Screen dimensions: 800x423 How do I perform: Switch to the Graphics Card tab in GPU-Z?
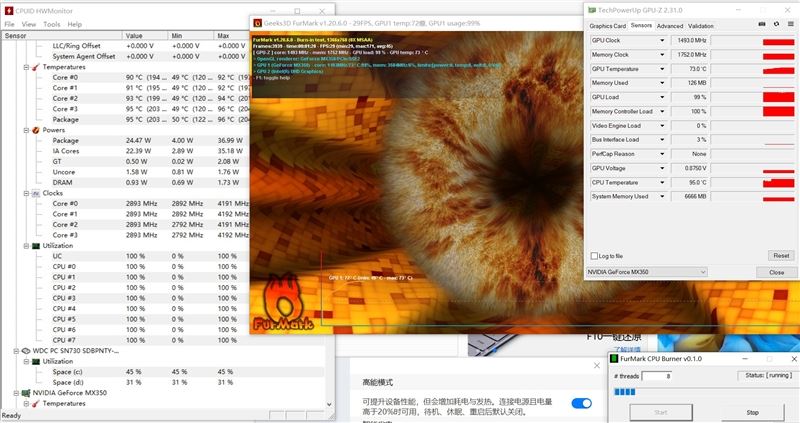pos(607,26)
